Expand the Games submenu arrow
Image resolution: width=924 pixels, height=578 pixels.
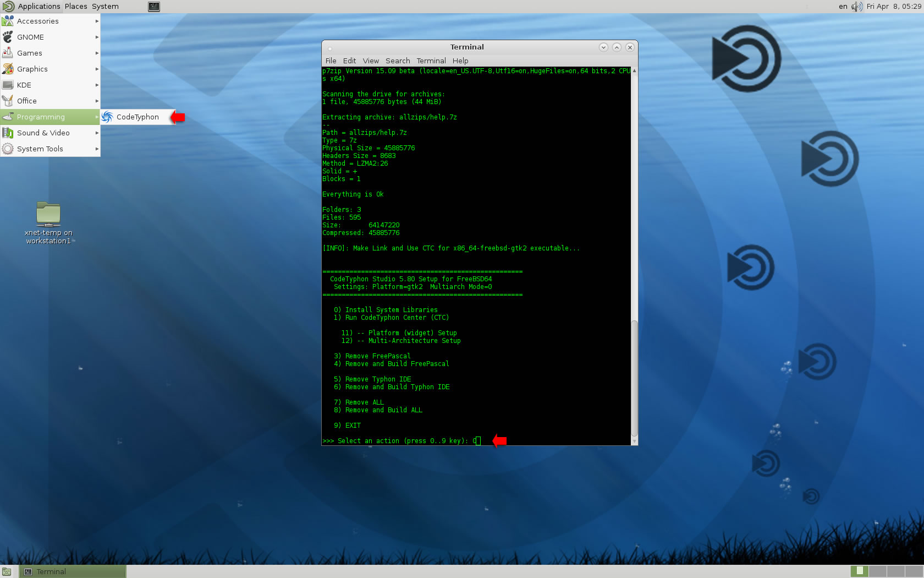coord(97,53)
